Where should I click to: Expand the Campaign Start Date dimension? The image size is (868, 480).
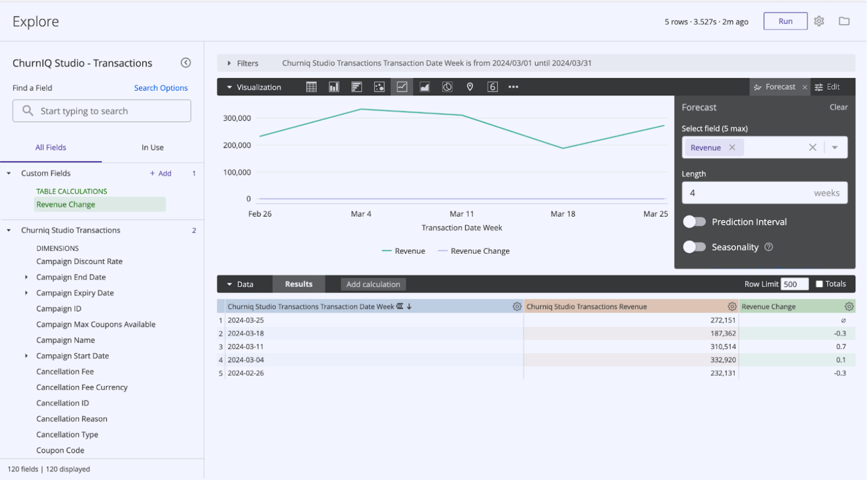(x=26, y=356)
